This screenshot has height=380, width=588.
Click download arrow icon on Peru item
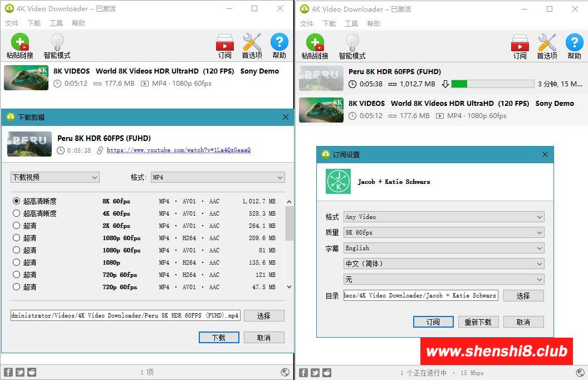(x=445, y=84)
